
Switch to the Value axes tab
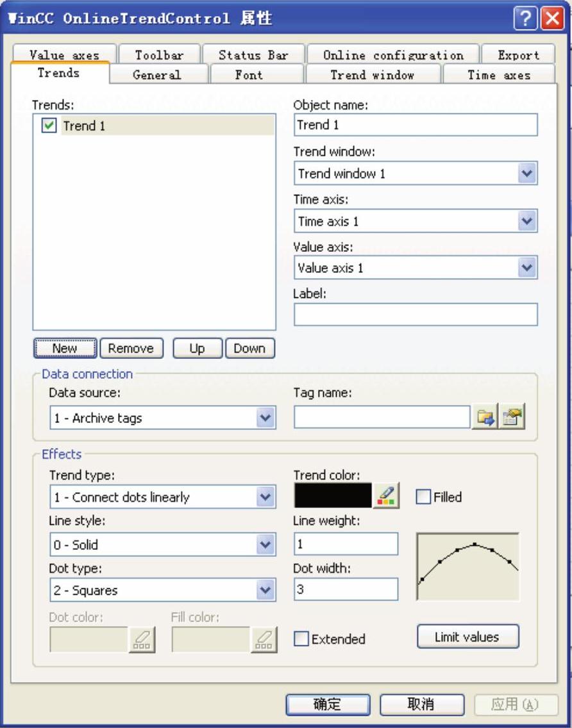[65, 54]
